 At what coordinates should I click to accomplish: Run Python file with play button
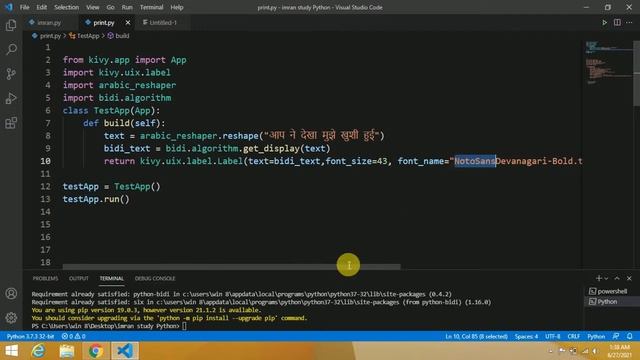(604, 22)
